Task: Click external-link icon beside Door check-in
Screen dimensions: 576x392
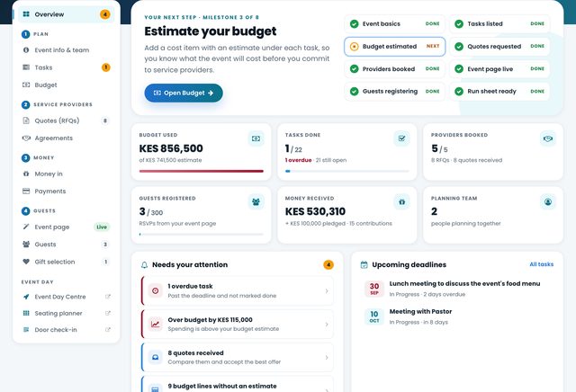Action: 108,330
